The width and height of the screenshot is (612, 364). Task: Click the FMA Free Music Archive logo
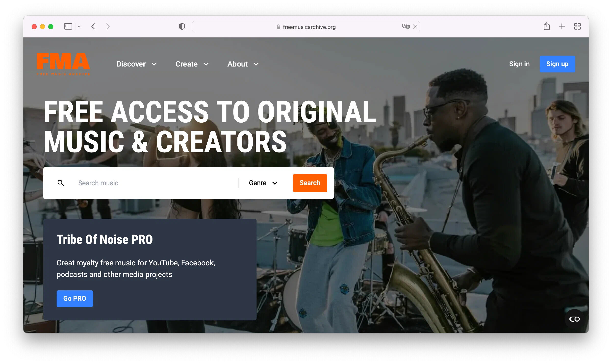point(63,64)
